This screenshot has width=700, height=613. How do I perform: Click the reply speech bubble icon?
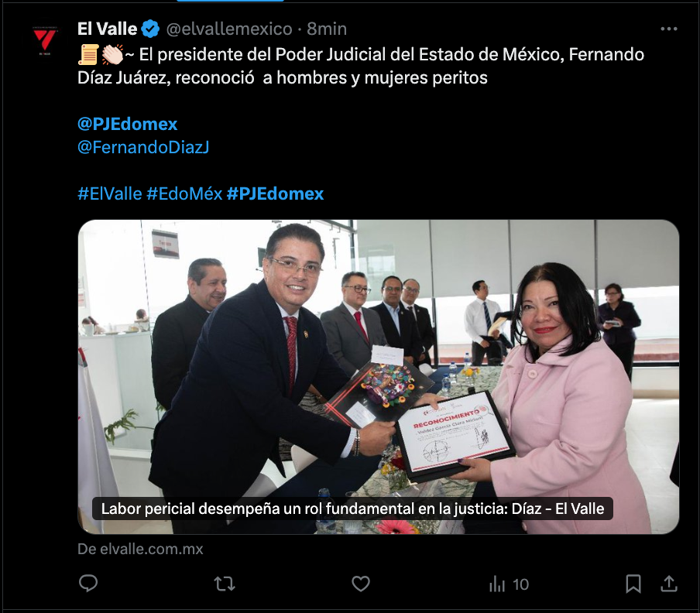click(x=88, y=584)
